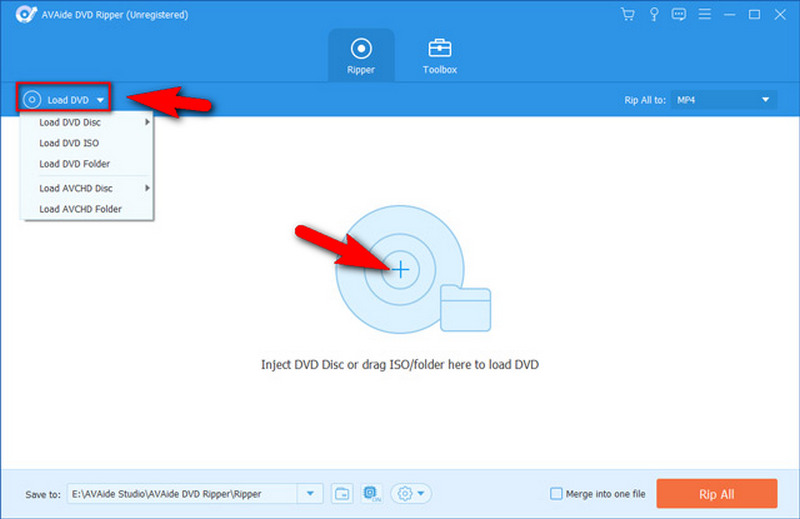
Task: Switch to the Ripper tab
Action: [361, 56]
